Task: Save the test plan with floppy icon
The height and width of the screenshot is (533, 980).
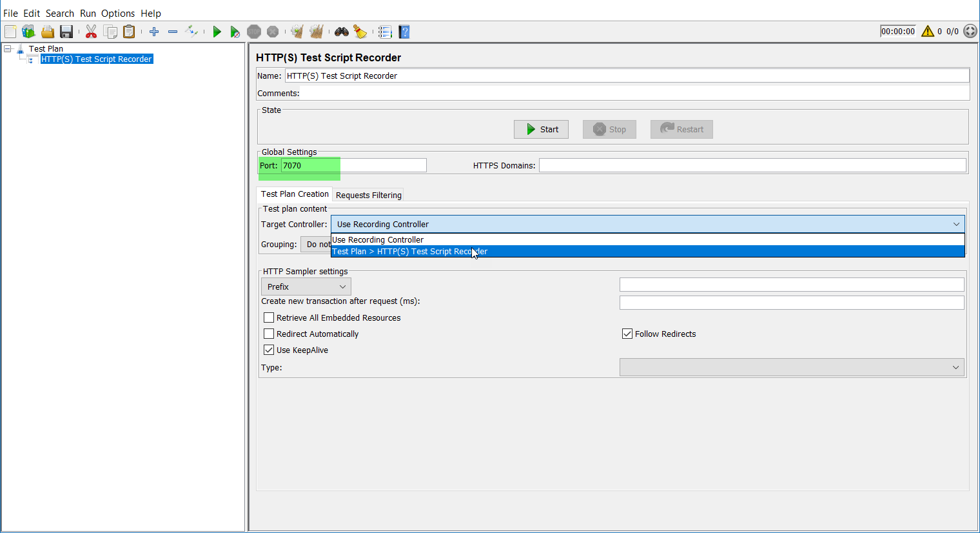Action: pyautogui.click(x=66, y=32)
